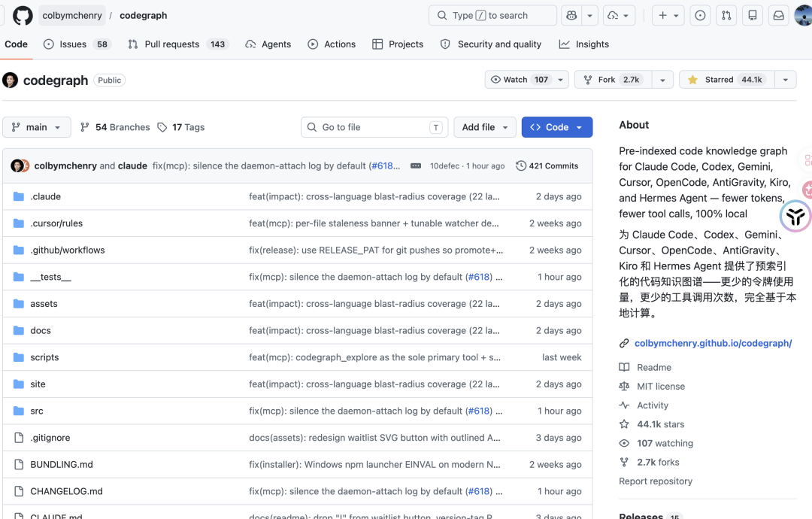Expand the Copilot dropdown arrow in header
The image size is (812, 519).
(590, 16)
